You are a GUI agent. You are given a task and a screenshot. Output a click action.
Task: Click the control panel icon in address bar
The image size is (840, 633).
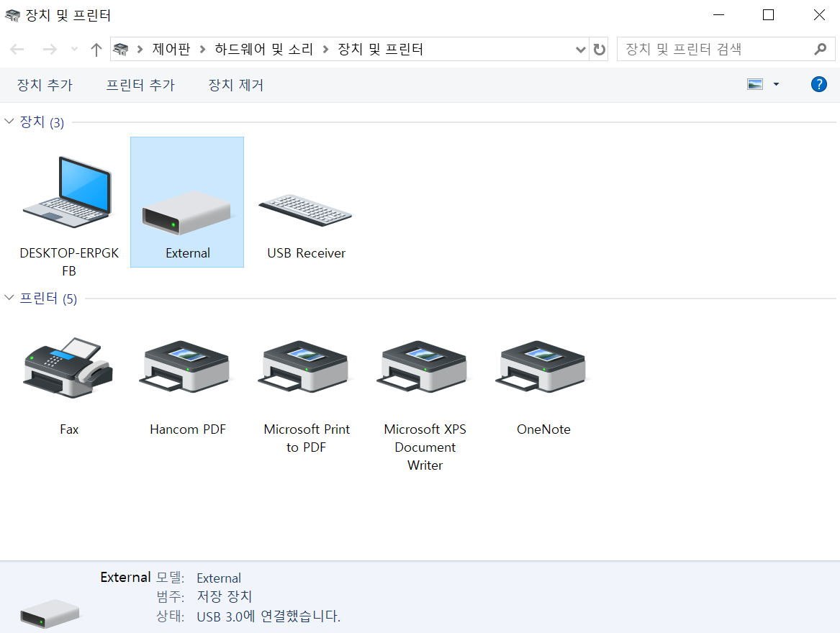[x=121, y=49]
